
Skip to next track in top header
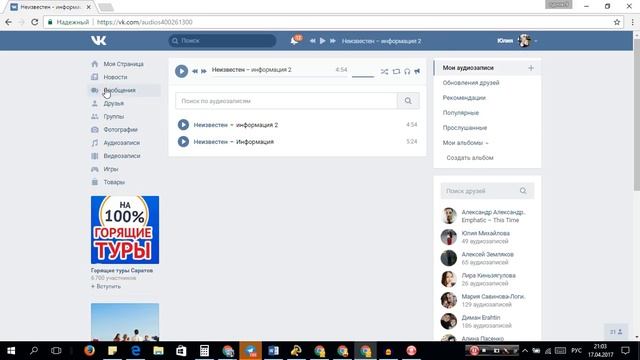point(333,41)
